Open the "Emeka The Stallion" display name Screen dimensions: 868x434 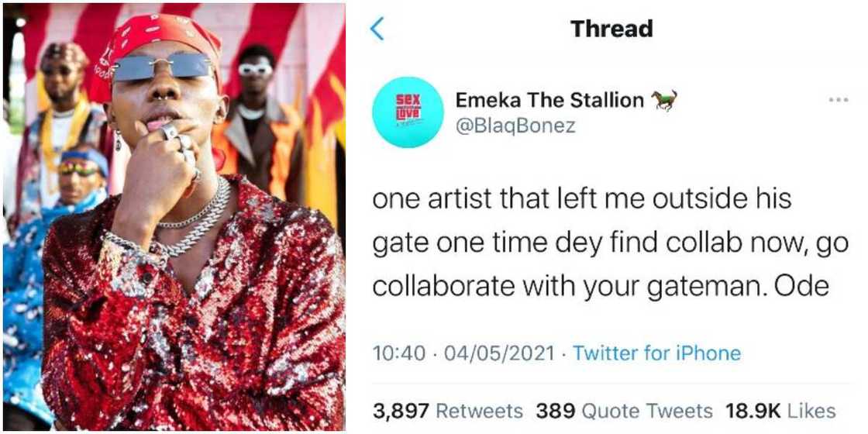tap(549, 100)
